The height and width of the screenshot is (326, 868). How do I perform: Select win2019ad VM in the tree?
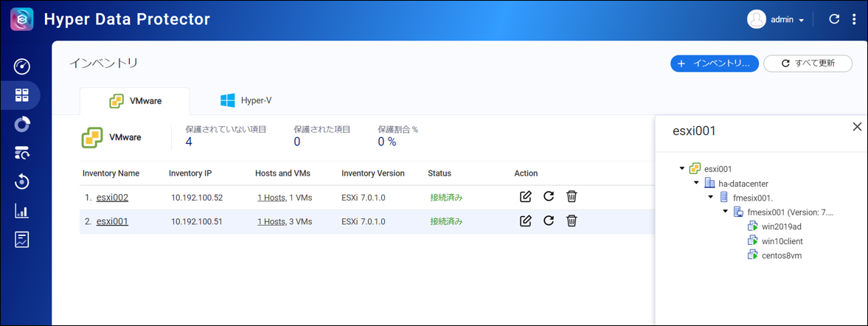[782, 226]
